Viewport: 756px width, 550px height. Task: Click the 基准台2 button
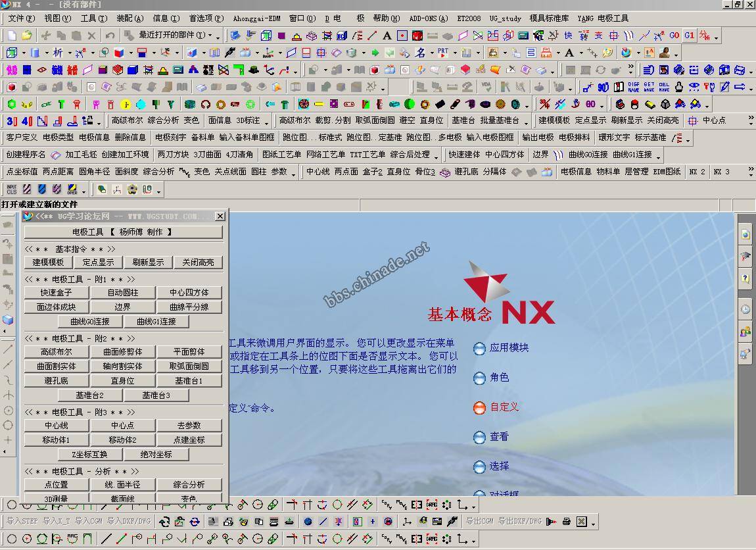[x=89, y=395]
